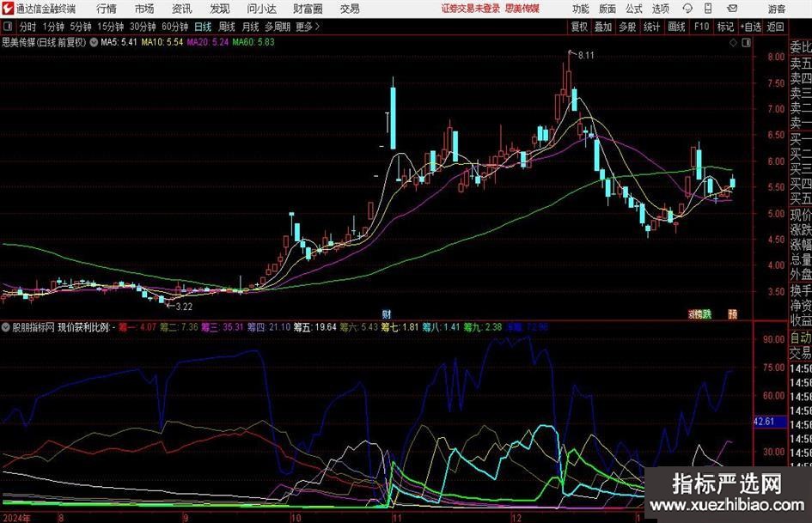Screen dimensions: 812x523
Task: Select the 日线 daily period tab
Action: click(203, 27)
